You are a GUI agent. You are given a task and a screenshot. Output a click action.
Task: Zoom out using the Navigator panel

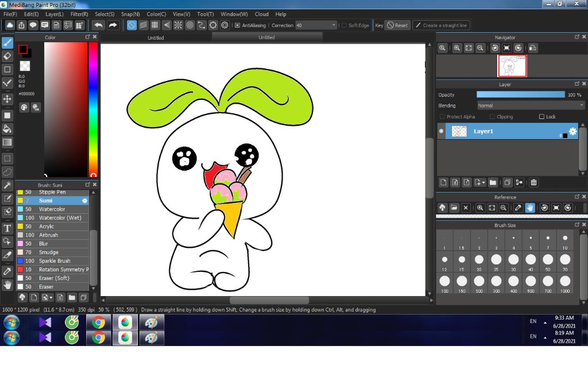click(480, 48)
